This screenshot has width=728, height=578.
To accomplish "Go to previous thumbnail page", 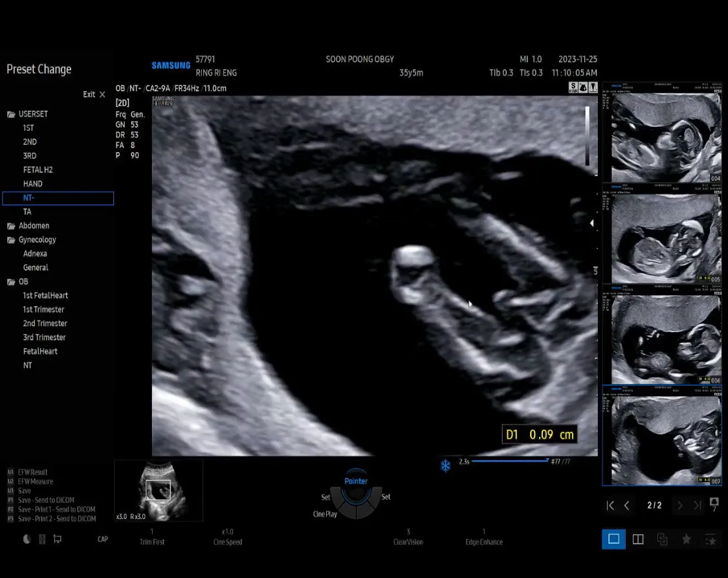I will coord(627,505).
